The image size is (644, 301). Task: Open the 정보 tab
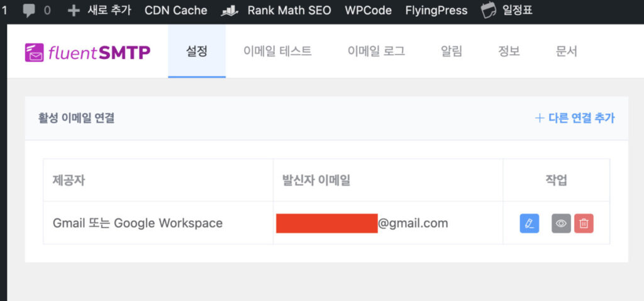[509, 52]
